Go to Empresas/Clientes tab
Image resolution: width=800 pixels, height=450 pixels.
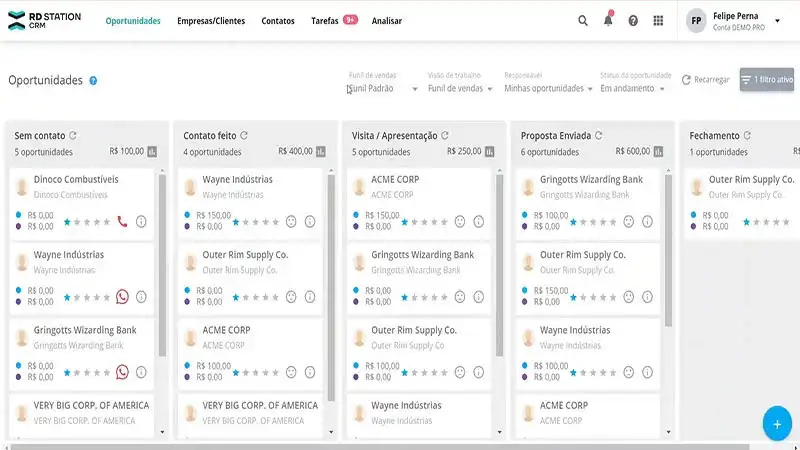211,20
